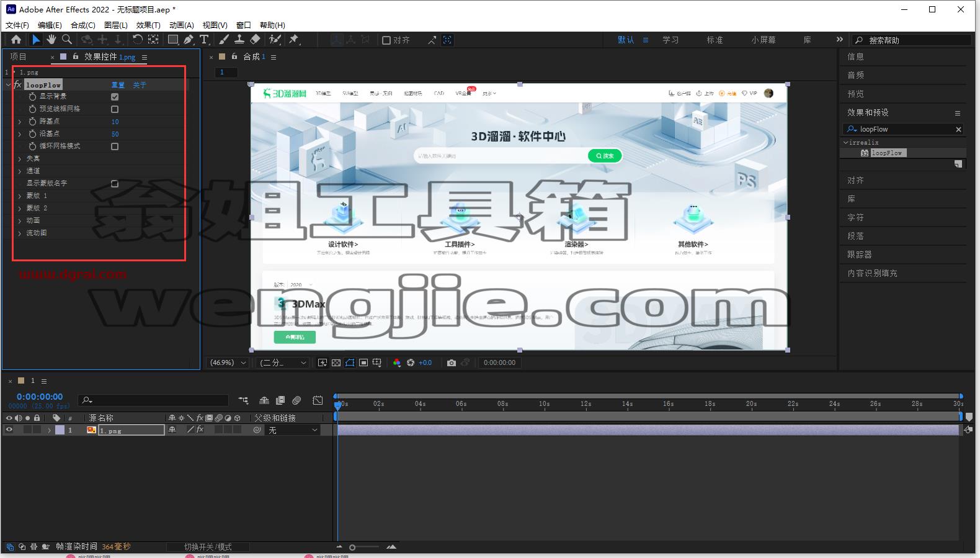Viewport: 980px width, 558px height.
Task: Click the 关于 about link for loopFlow
Action: click(140, 85)
